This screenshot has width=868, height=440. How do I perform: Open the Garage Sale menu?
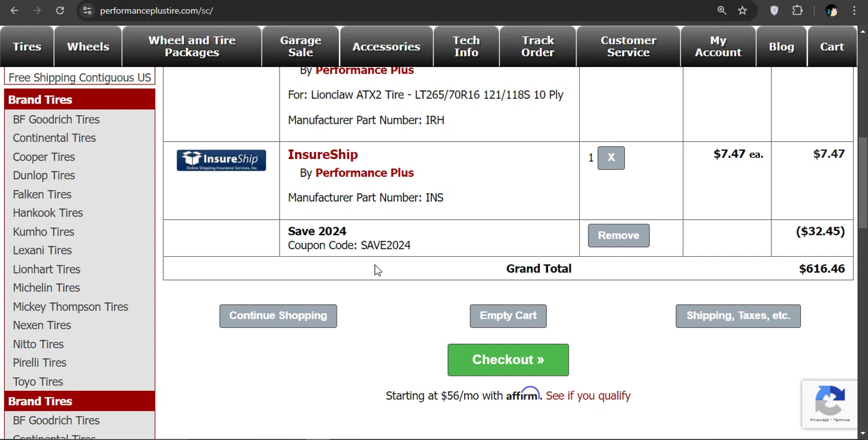(301, 46)
